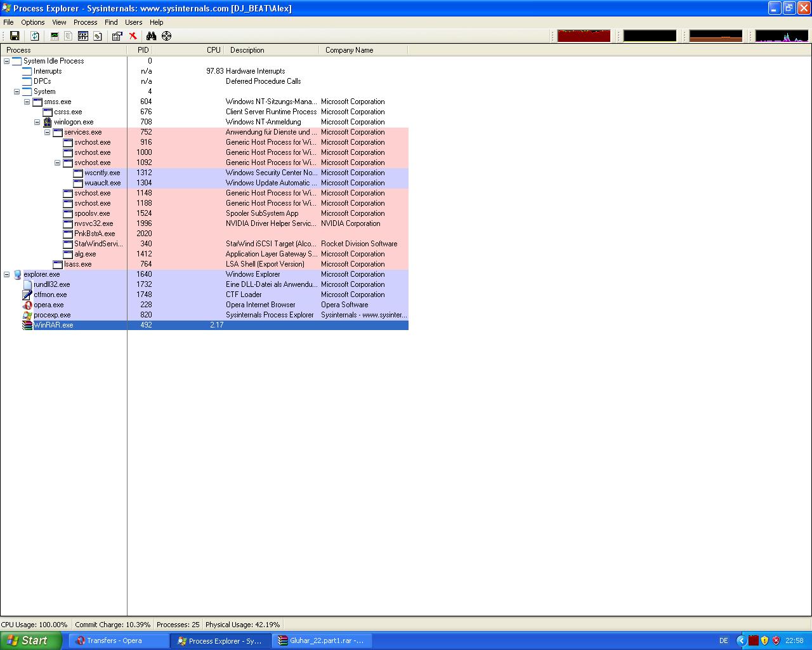Select the explorer.exe process icon
This screenshot has height=650, width=812.
(x=17, y=274)
